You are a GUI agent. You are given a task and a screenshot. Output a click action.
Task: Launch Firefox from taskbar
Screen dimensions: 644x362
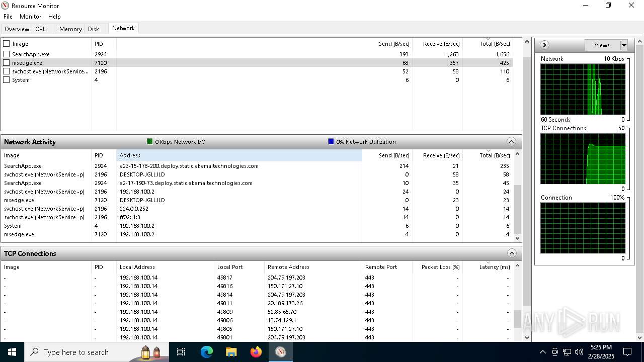pyautogui.click(x=256, y=352)
